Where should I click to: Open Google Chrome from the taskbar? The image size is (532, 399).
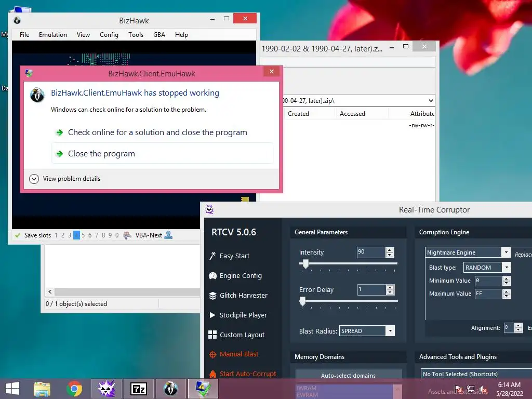[74, 389]
